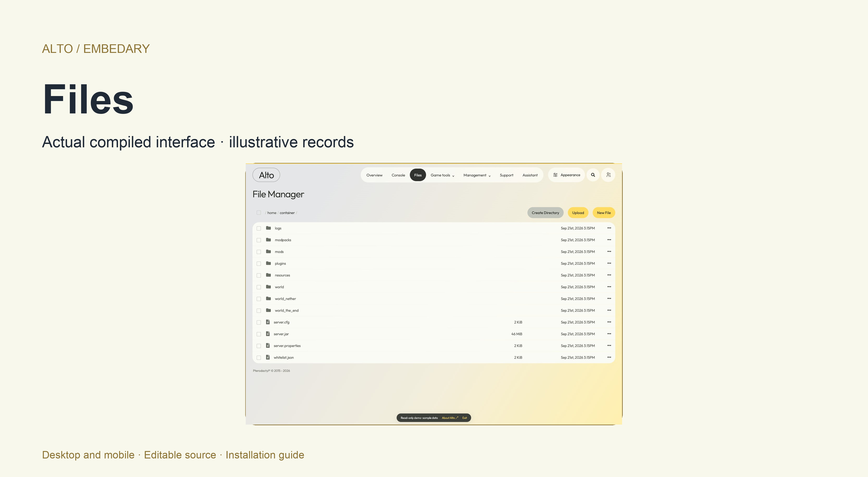This screenshot has height=477, width=868.
Task: Navigate to container in the breadcrumb
Action: [287, 213]
